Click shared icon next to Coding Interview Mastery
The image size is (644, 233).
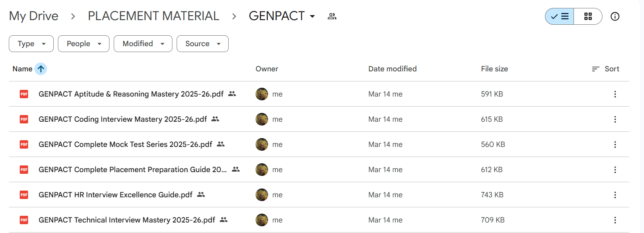[215, 119]
